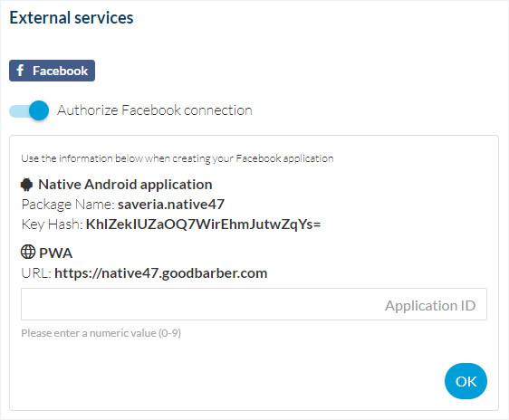Click the Key Hash label
This screenshot has height=420, width=509.
tap(52, 224)
